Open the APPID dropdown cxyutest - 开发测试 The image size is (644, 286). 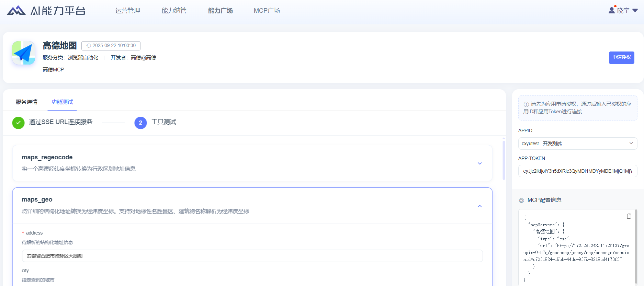click(578, 144)
